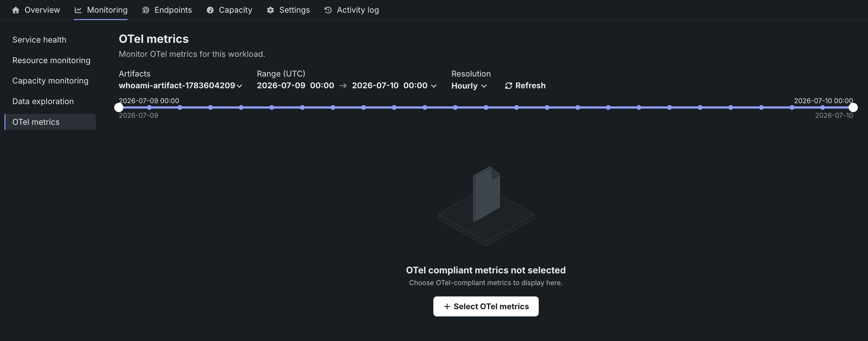Click the plus icon on Select OTel metrics
Screen dimensions: 868x341
click(447, 306)
